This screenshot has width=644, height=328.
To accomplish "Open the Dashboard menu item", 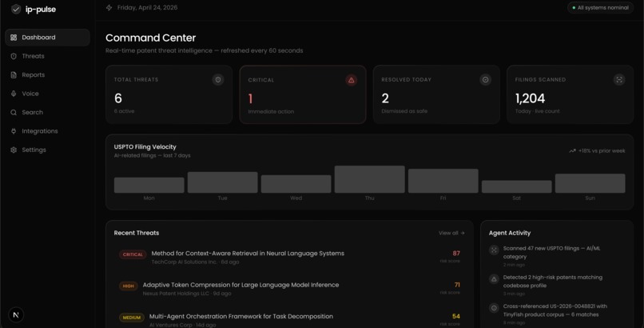I will (47, 38).
